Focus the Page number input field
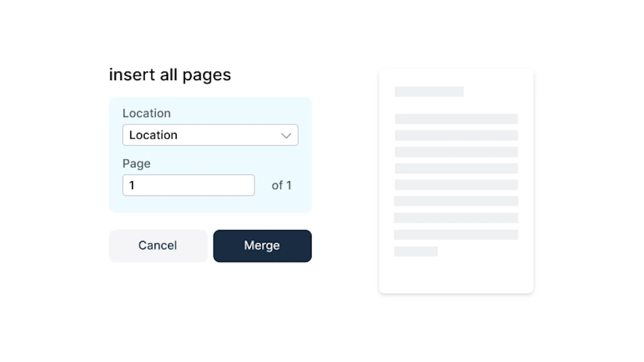644x362 pixels. (x=188, y=185)
